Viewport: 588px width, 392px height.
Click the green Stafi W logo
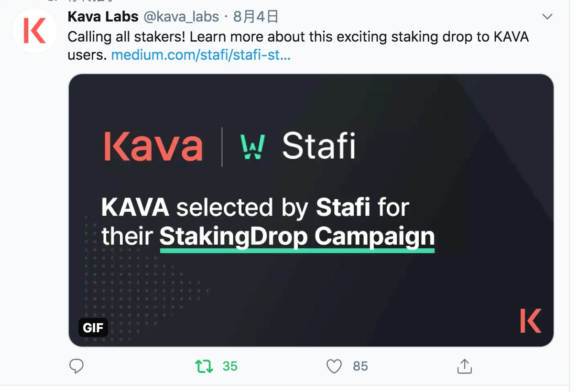point(252,147)
